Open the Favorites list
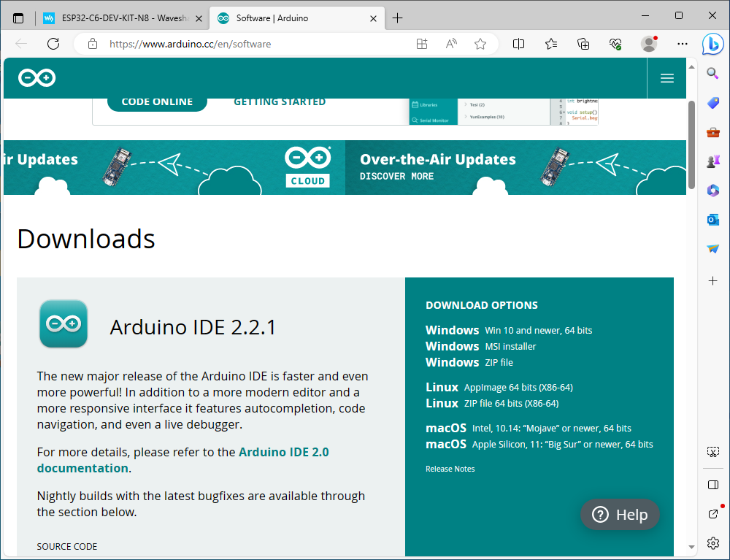The image size is (730, 560). 551,44
